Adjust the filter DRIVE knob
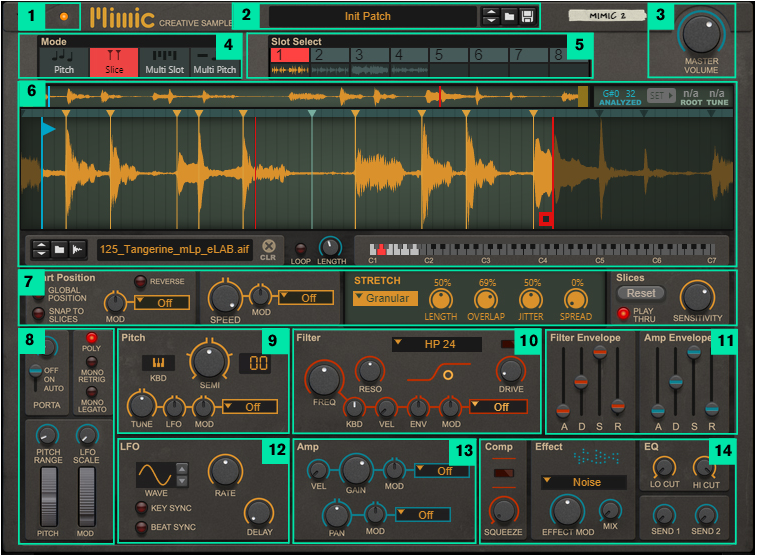The width and height of the screenshot is (757, 559). pos(511,371)
